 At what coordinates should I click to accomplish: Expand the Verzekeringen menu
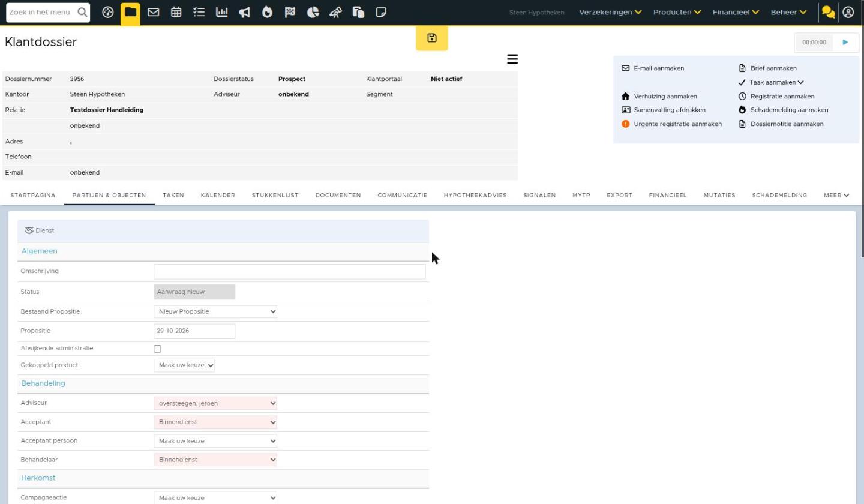pos(610,12)
